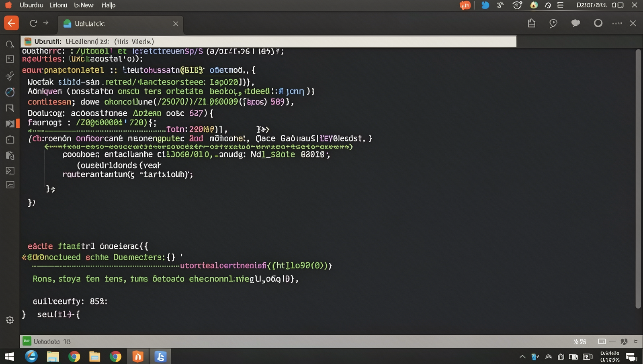Screen dimensions: 643x364
Task: Click the clipboard icon in toolbar
Action: point(531,23)
